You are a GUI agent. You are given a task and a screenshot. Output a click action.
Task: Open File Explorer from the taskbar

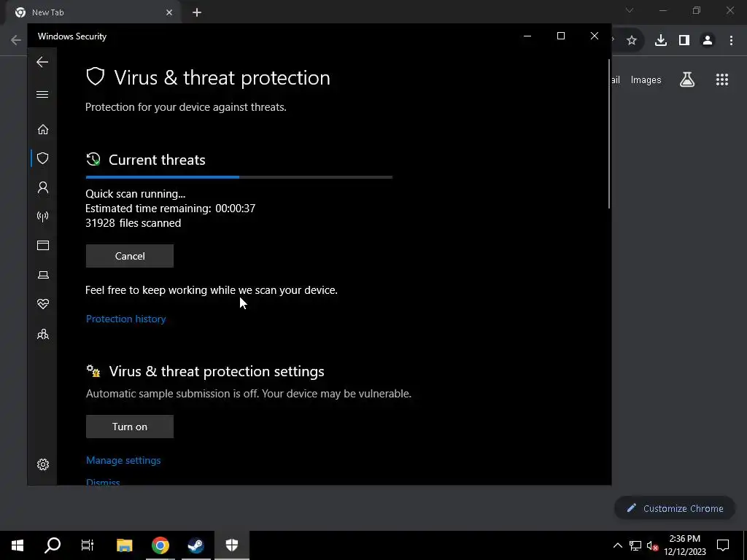[124, 545]
